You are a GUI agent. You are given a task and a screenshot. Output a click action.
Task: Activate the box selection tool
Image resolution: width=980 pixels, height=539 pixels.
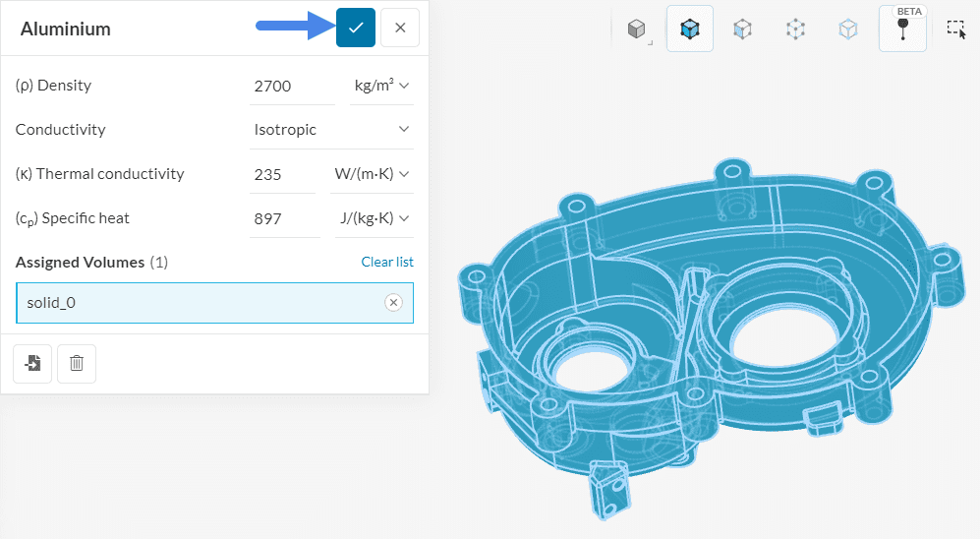pyautogui.click(x=955, y=30)
